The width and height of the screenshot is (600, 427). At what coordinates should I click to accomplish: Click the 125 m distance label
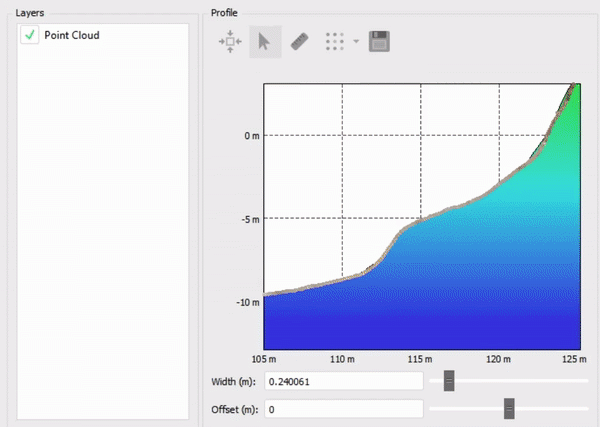tap(574, 359)
